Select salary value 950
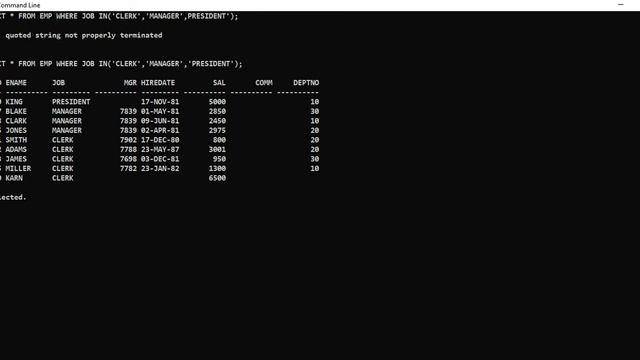 219,159
